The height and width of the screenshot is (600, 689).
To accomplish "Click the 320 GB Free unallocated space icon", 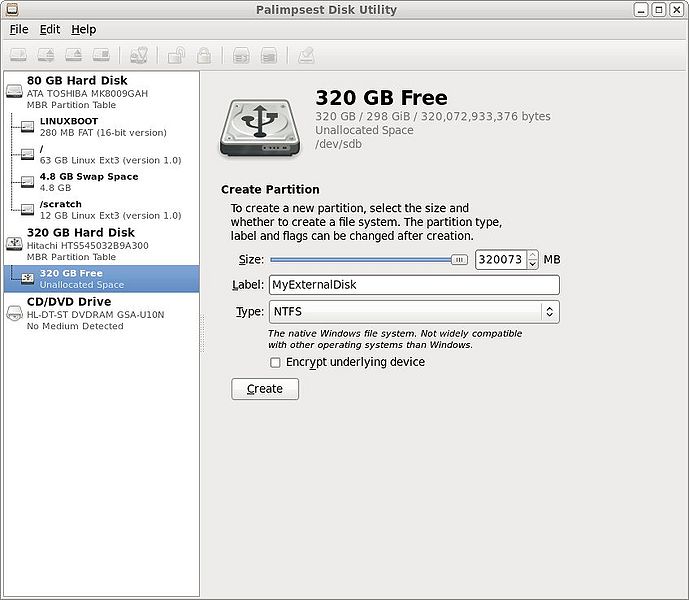I will [x=27, y=278].
